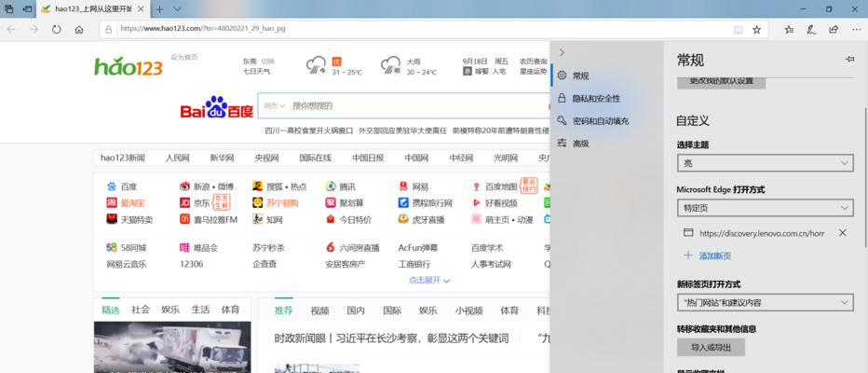Click the add notes pen icon
This screenshot has width=868, height=373.
click(x=811, y=30)
